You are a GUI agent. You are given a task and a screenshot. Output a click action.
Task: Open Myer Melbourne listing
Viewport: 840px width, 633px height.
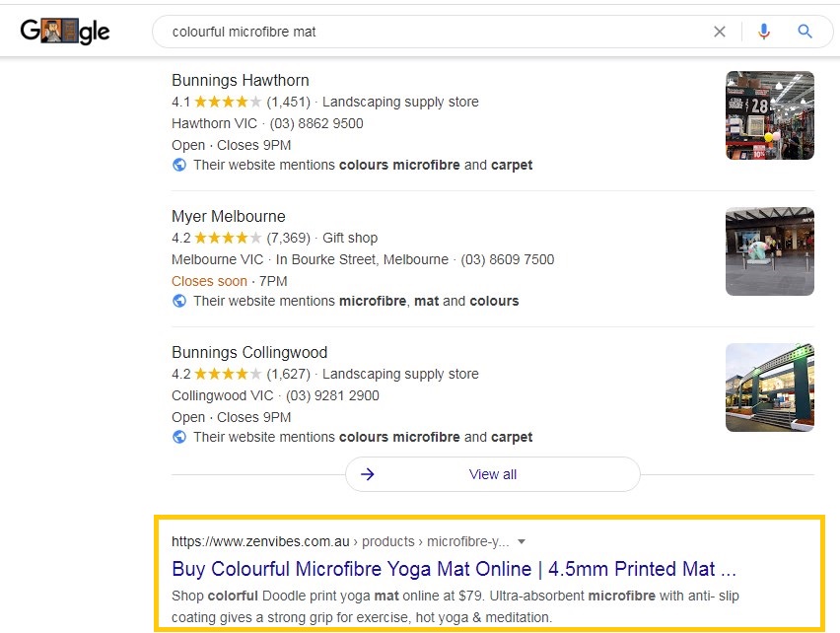(x=229, y=216)
